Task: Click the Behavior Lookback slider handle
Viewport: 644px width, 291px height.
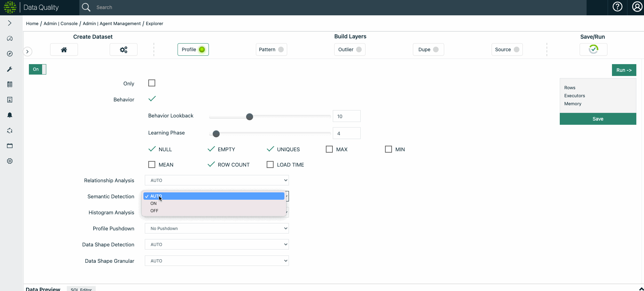Action: coord(250,117)
